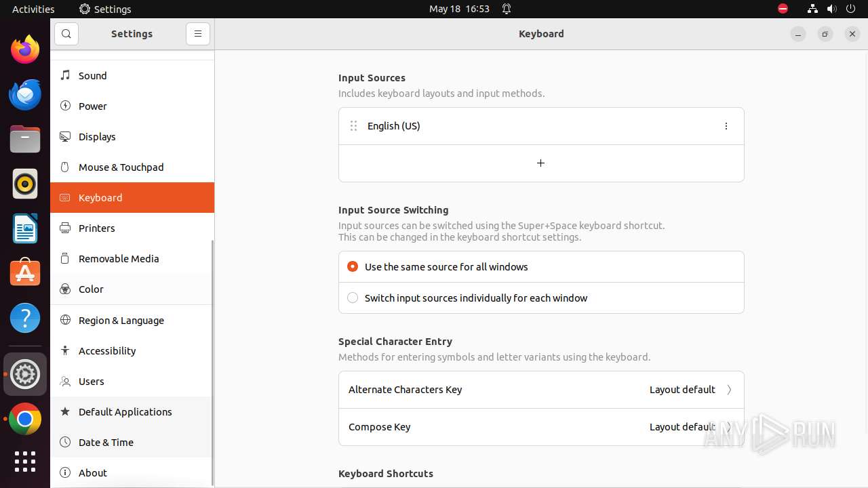The height and width of the screenshot is (488, 868).
Task: Launch Firefox from the dock
Action: [25, 49]
